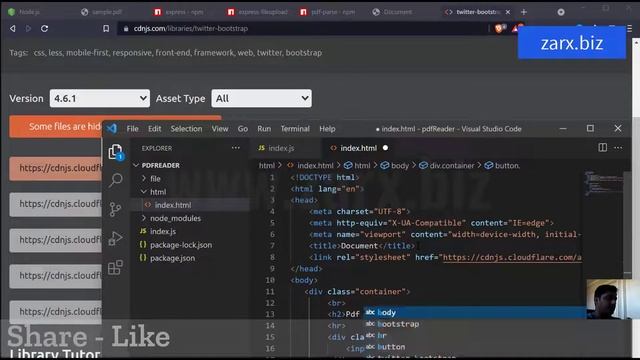Screen dimensions: 640x360
Task: Open Source Control in VS Code activity bar
Action: (x=116, y=209)
